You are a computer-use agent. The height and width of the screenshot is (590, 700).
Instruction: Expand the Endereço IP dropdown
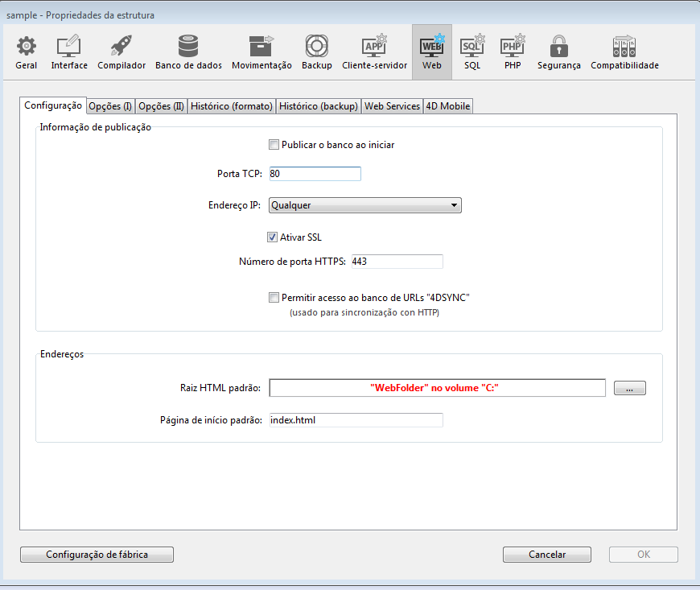coord(364,205)
